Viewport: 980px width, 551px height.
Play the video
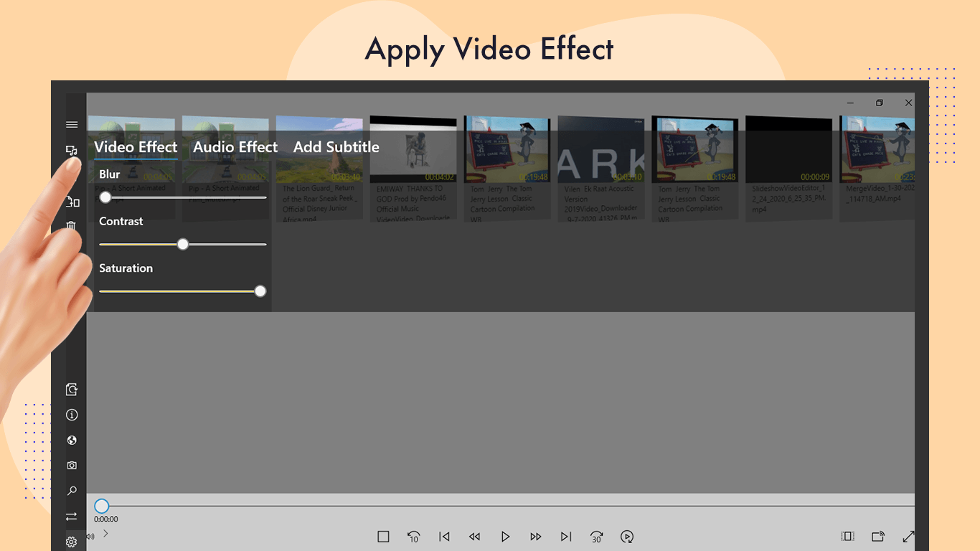[x=505, y=537]
